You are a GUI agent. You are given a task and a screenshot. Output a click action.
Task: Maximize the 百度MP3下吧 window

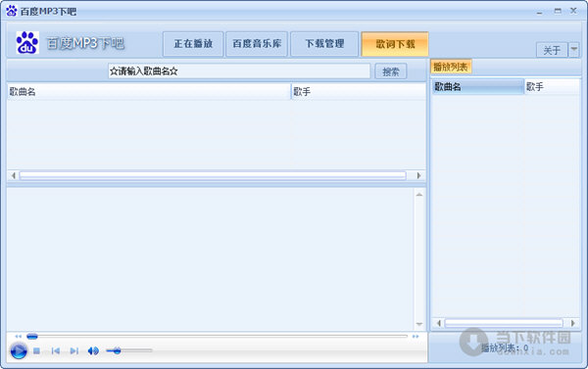[x=558, y=11]
